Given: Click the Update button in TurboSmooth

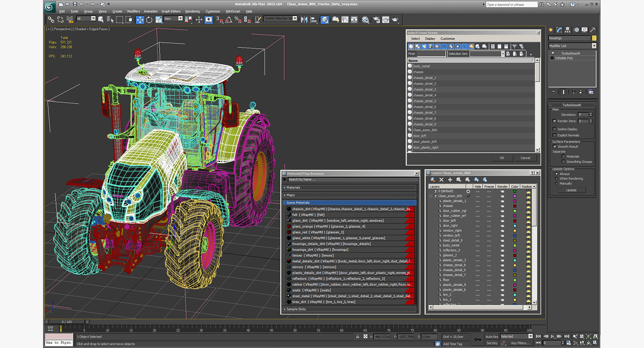Looking at the screenshot, I should pos(571,190).
